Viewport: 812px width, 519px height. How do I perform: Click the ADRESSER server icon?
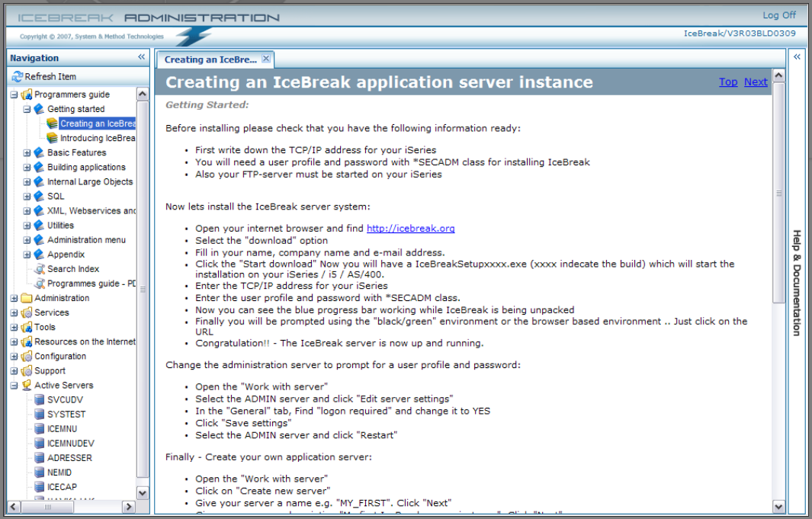pyautogui.click(x=40, y=457)
